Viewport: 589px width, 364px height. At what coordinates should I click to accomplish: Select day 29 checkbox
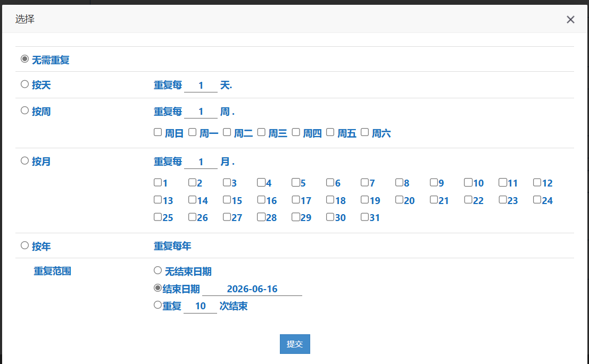pyautogui.click(x=296, y=217)
